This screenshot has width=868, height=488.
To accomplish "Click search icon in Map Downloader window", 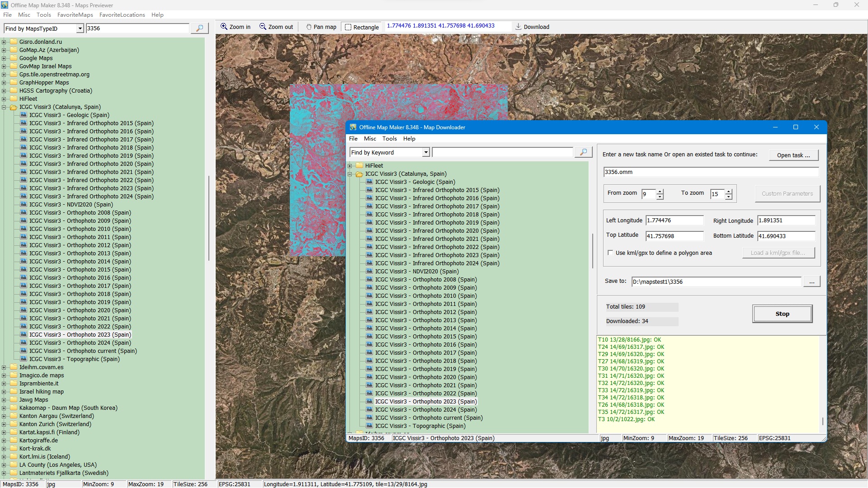I will click(x=583, y=152).
